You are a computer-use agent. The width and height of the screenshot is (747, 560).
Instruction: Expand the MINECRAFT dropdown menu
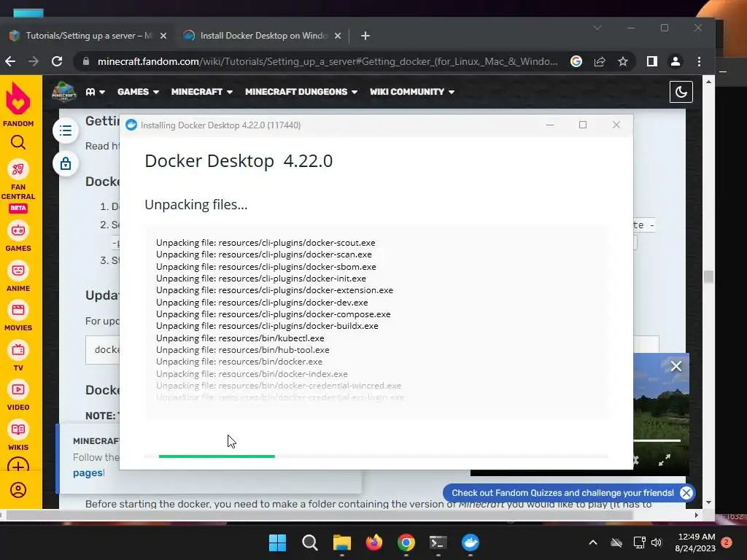pos(202,91)
